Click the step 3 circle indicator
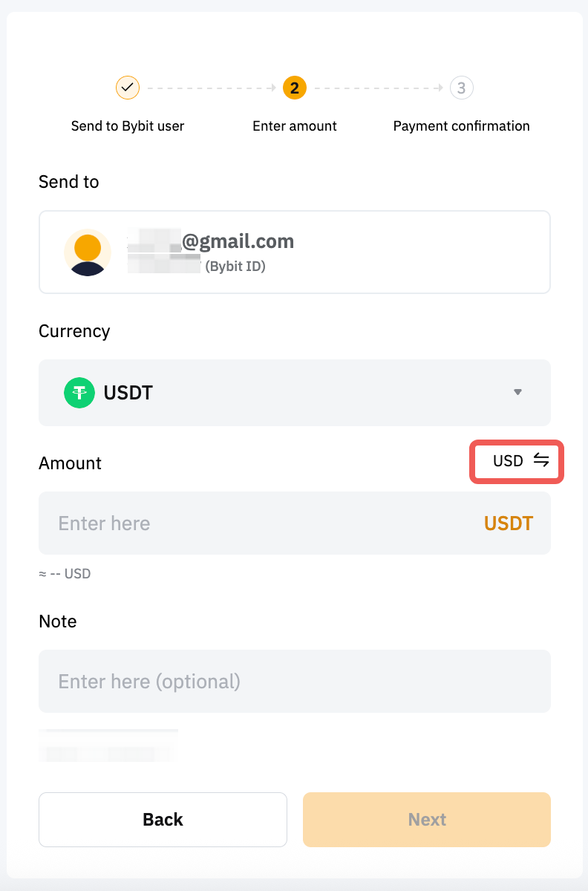The image size is (588, 891). coord(461,88)
